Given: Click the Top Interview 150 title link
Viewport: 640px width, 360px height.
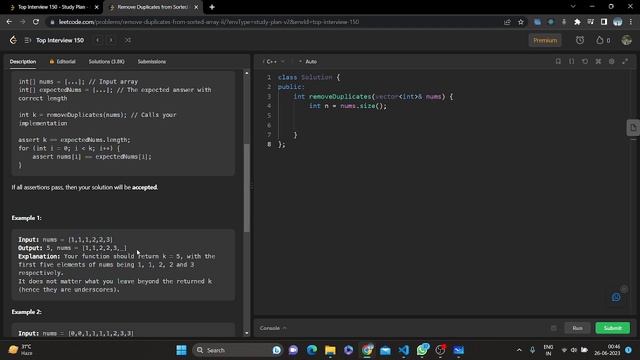Looking at the screenshot, I should click(x=60, y=40).
